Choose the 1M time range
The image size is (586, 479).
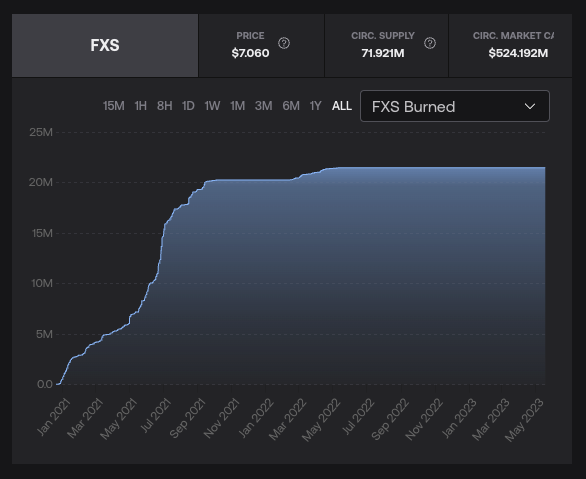(x=237, y=106)
